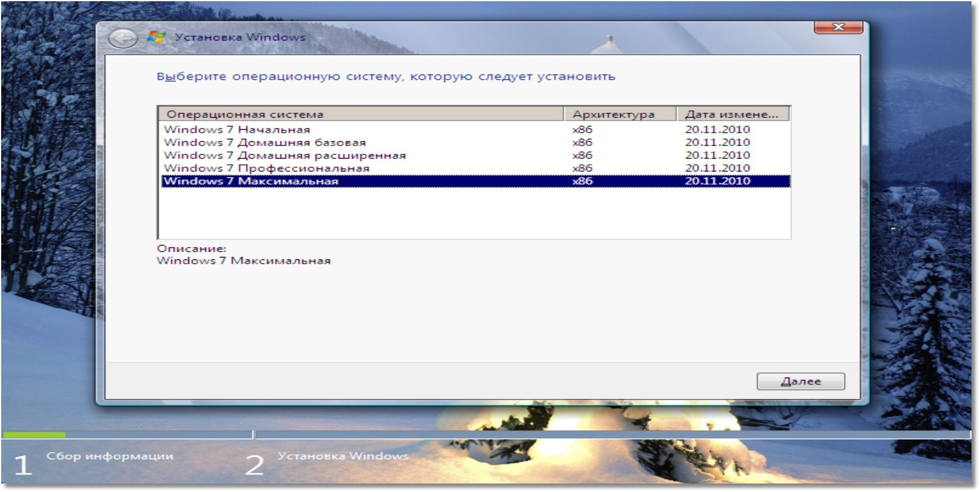Select Windows 7 Максимальная row
The image size is (980, 492).
pos(475,181)
